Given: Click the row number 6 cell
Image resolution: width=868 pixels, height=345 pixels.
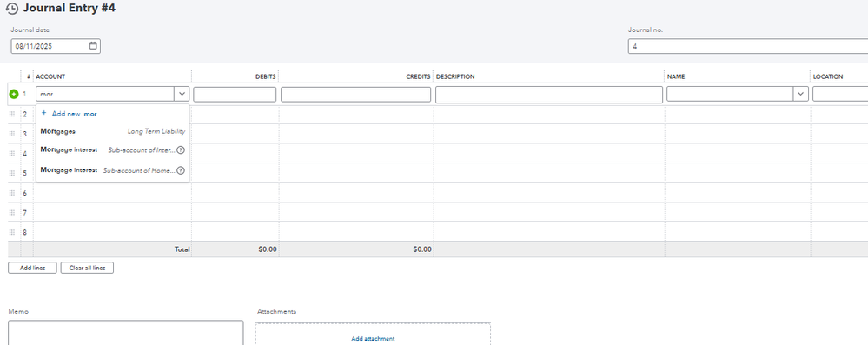Looking at the screenshot, I should (x=25, y=193).
